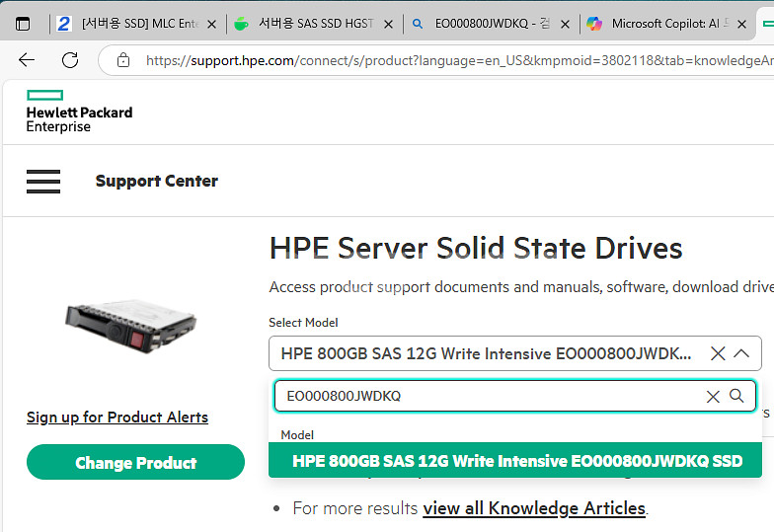
Task: Click the Select Model label
Action: (304, 323)
